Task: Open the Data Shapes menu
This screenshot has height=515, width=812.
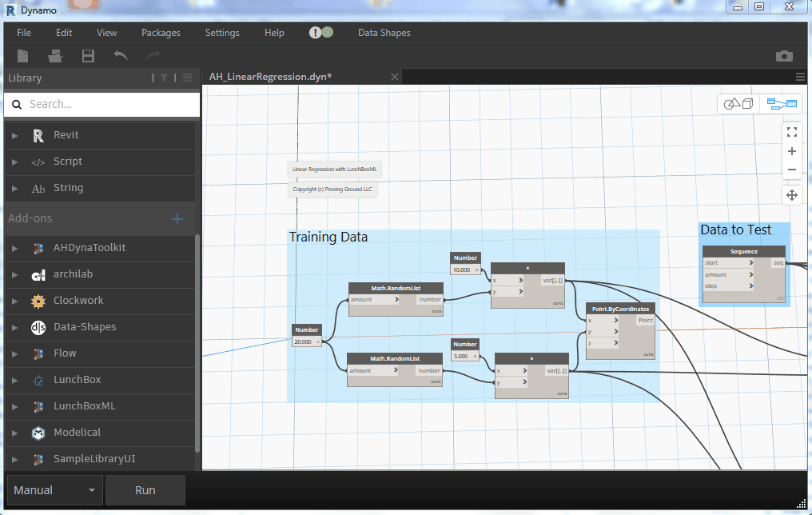Action: [384, 33]
